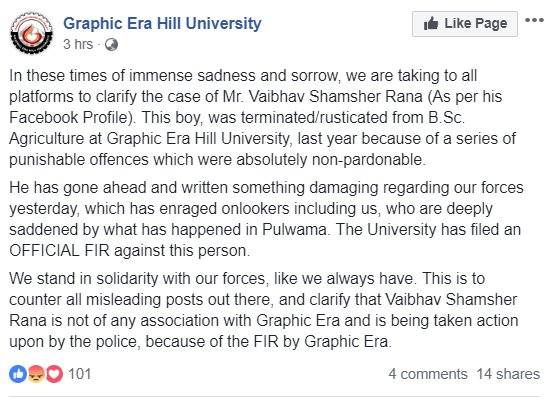Click the paragraph starting 'We stand in solidarity'

pos(264,310)
